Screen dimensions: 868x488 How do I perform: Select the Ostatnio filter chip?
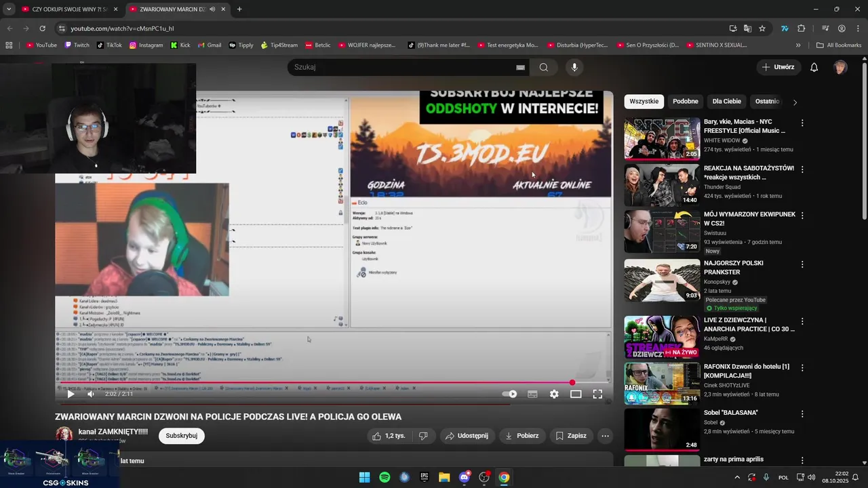[x=767, y=102]
